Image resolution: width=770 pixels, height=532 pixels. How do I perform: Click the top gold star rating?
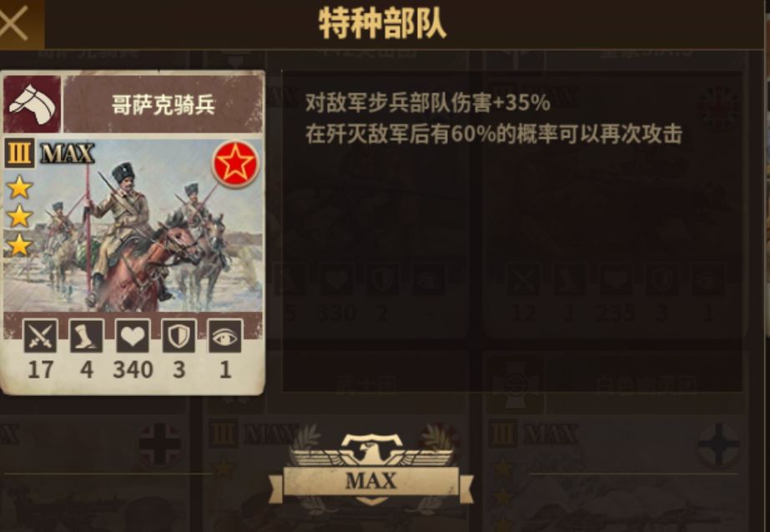[20, 188]
